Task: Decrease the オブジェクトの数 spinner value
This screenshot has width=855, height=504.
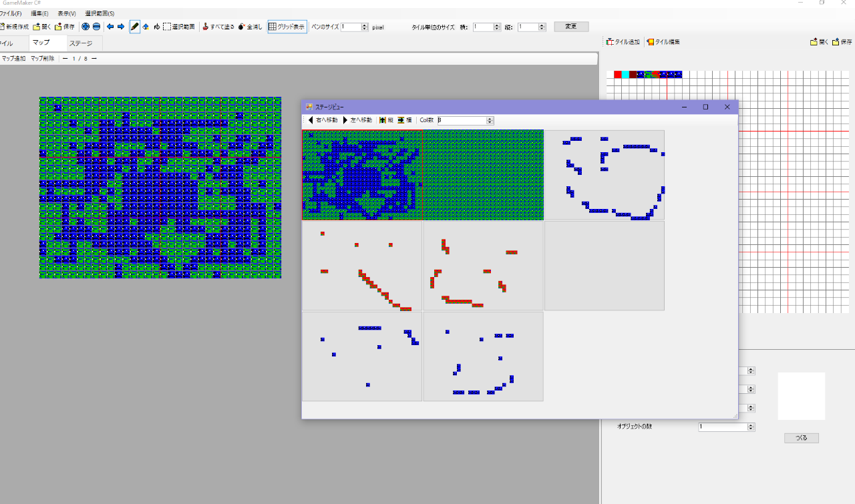Action: point(751,429)
